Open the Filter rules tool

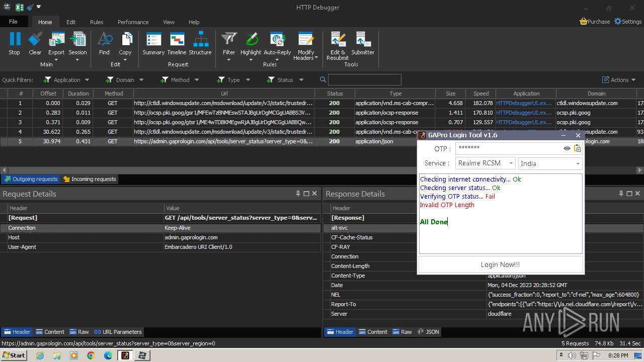(x=229, y=46)
